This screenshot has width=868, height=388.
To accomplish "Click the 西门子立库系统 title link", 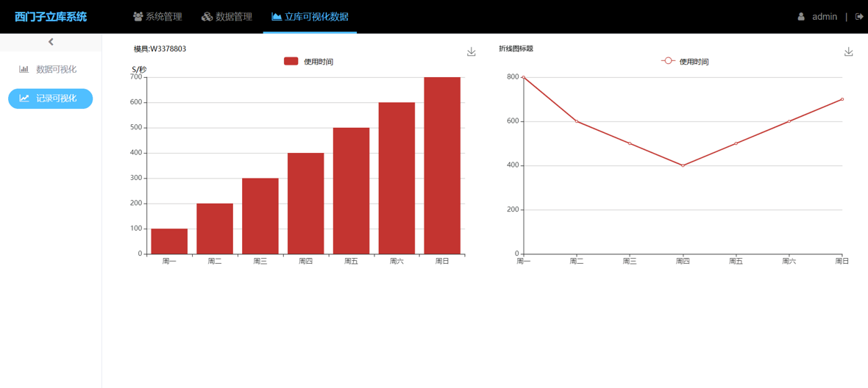I will (51, 17).
